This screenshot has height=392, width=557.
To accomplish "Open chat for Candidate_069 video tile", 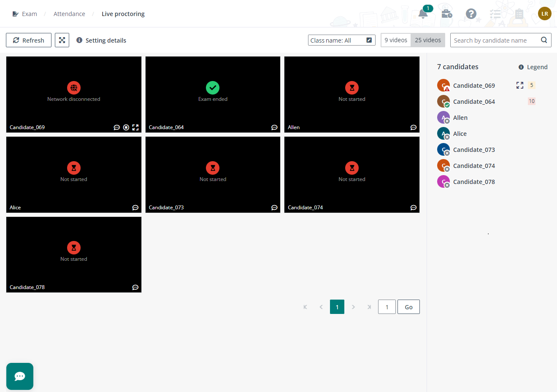I will [117, 127].
